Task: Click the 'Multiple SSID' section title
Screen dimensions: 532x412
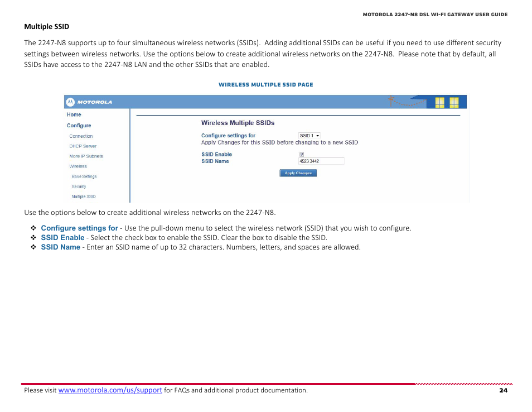Action: [46, 26]
